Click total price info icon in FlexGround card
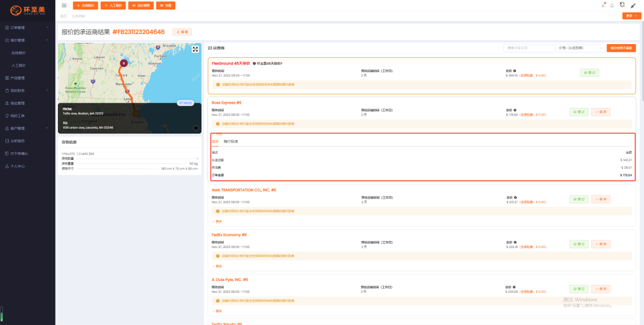Screen dimensions: 644x325 click(x=515, y=71)
